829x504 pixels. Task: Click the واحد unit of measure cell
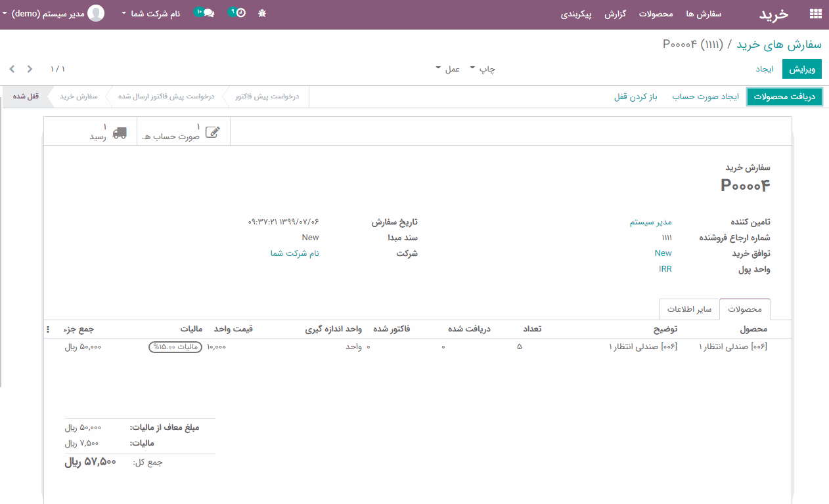[x=354, y=346]
